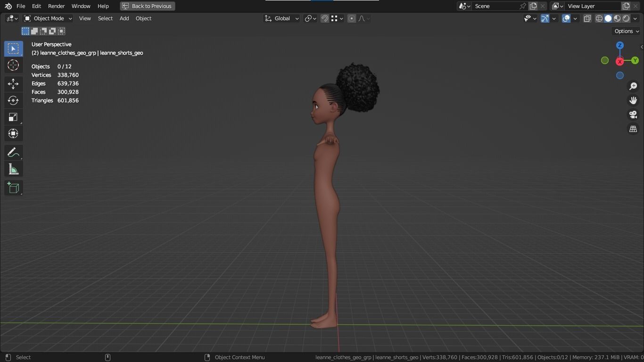Open the Options dropdown
644x362 pixels.
point(627,31)
